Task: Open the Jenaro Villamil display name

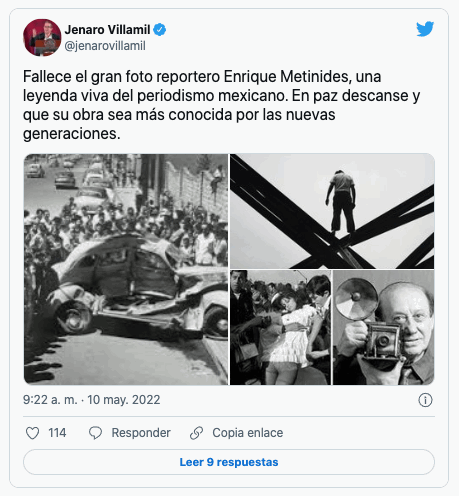Action: tap(107, 30)
